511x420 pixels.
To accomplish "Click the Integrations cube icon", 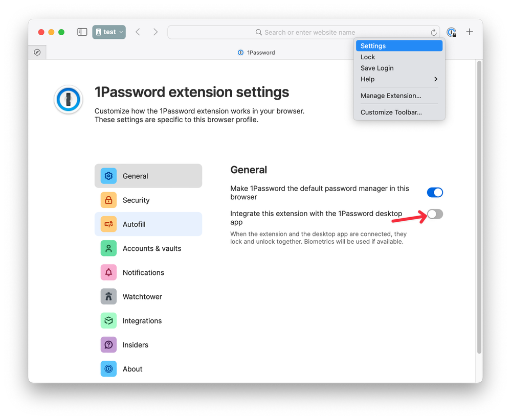I will click(108, 321).
